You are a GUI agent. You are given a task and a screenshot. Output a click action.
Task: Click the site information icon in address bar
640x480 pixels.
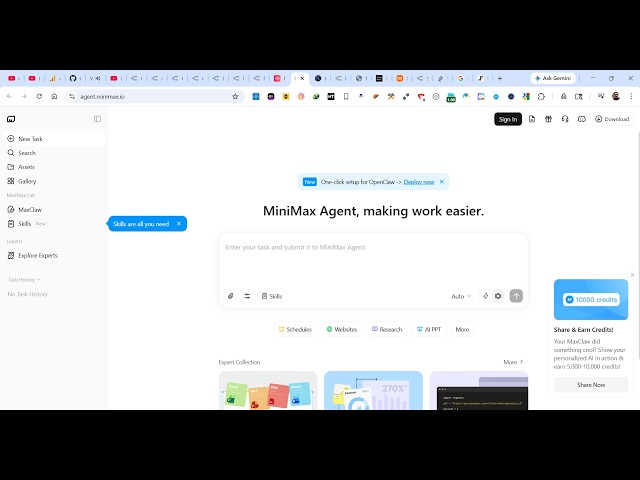click(x=72, y=97)
